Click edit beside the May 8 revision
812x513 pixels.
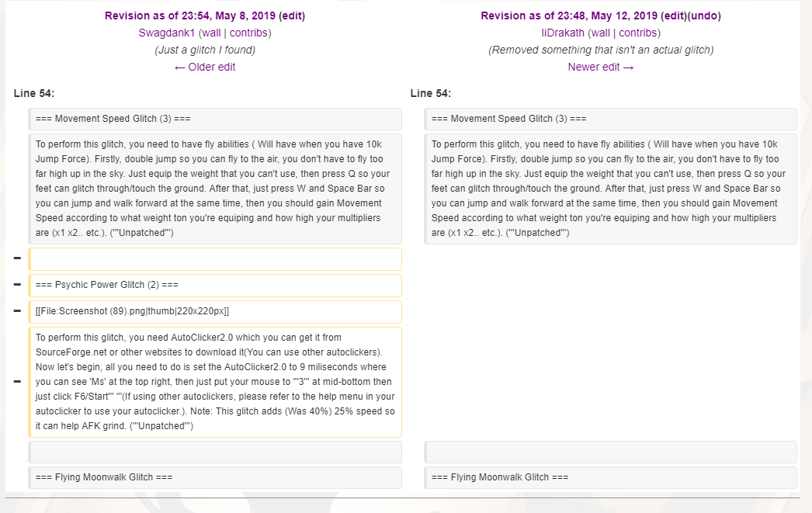(x=291, y=16)
